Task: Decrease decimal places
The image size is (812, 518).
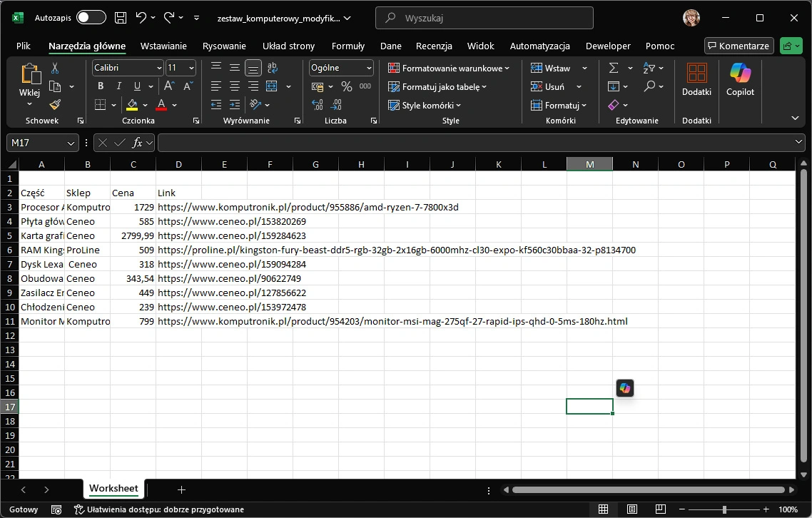Action: coord(336,105)
